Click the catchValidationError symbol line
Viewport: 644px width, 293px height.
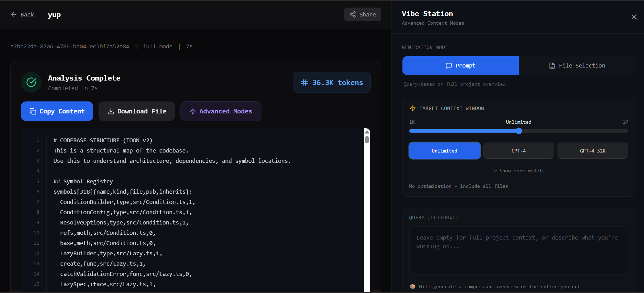coord(126,274)
